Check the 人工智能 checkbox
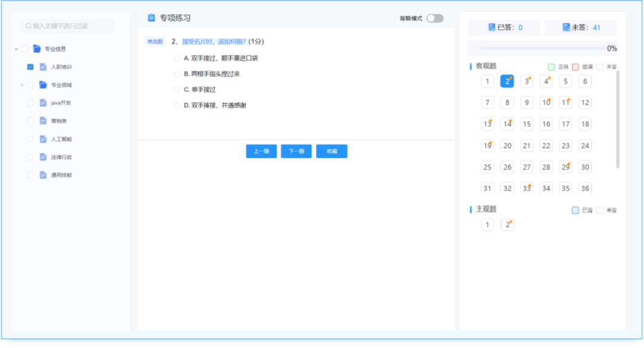 [x=30, y=139]
